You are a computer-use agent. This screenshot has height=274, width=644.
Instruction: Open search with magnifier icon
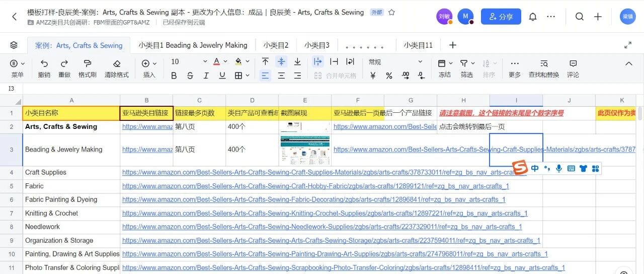580,17
